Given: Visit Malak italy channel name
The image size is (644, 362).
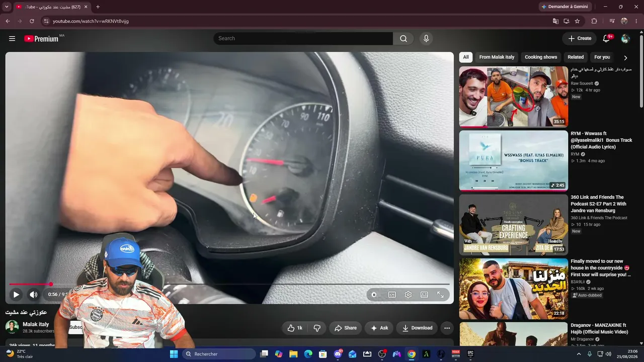Looking at the screenshot, I should click(36, 324).
